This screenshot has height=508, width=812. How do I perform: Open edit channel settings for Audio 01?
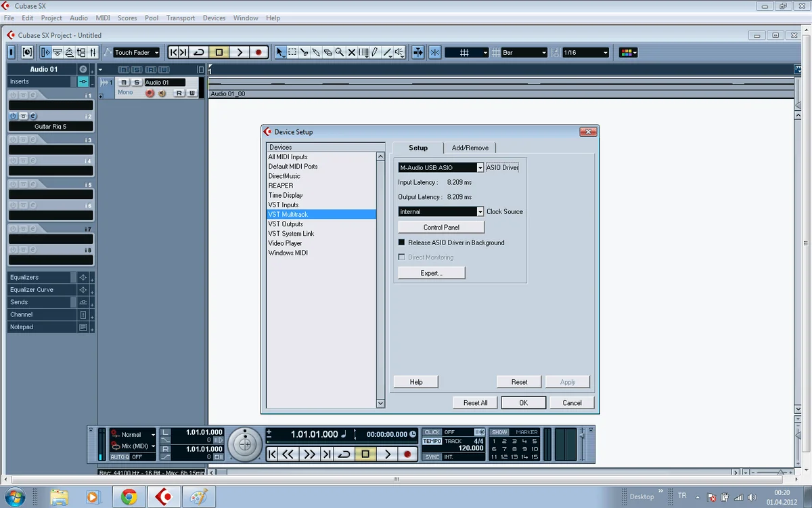click(83, 69)
